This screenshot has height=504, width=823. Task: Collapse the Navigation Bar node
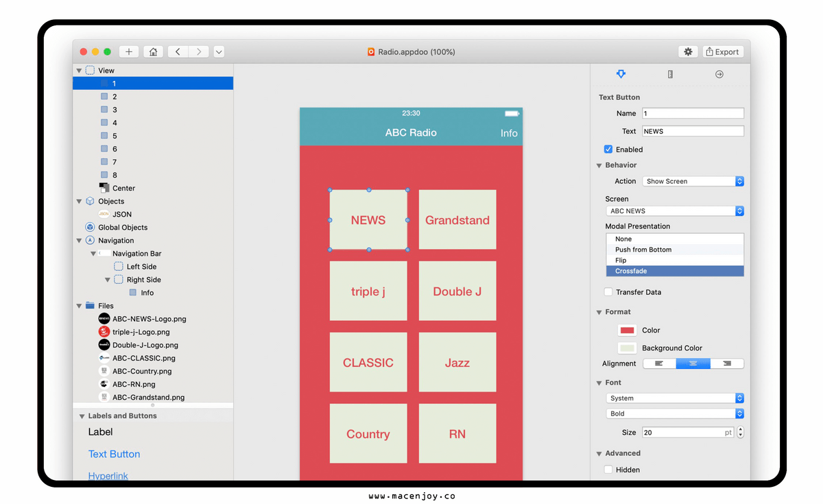(x=93, y=254)
